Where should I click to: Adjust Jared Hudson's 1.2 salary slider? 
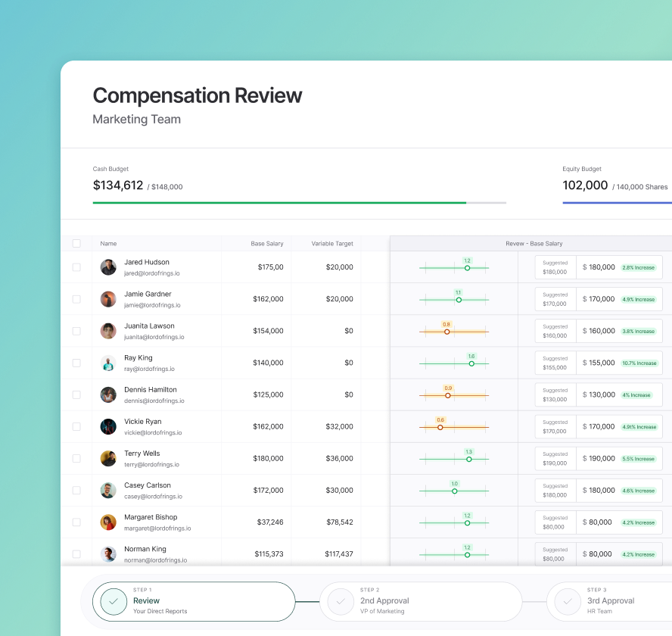pos(467,268)
